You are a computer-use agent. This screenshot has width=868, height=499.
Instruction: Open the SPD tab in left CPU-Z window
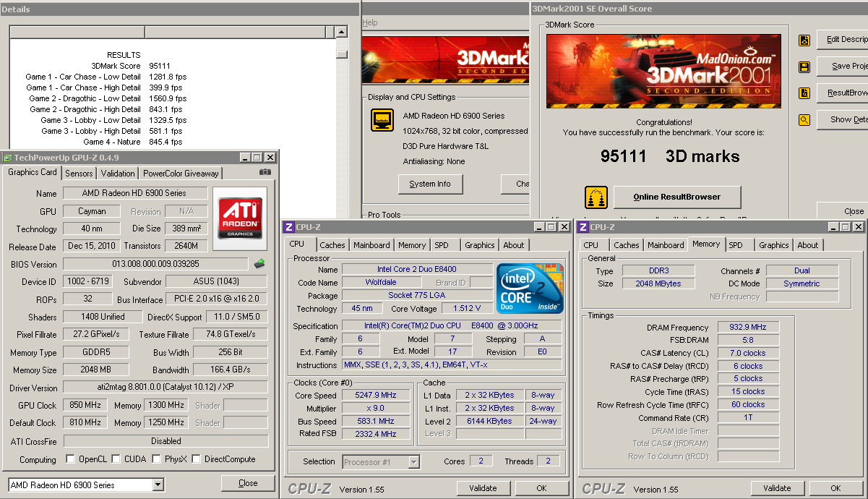pos(442,245)
